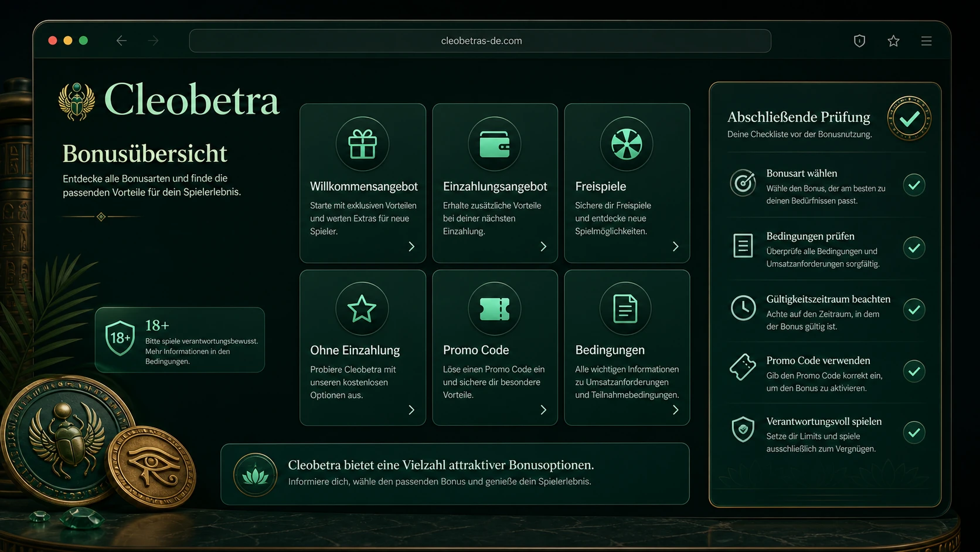The height and width of the screenshot is (552, 980).
Task: Click the red window close dot
Action: pos(53,40)
